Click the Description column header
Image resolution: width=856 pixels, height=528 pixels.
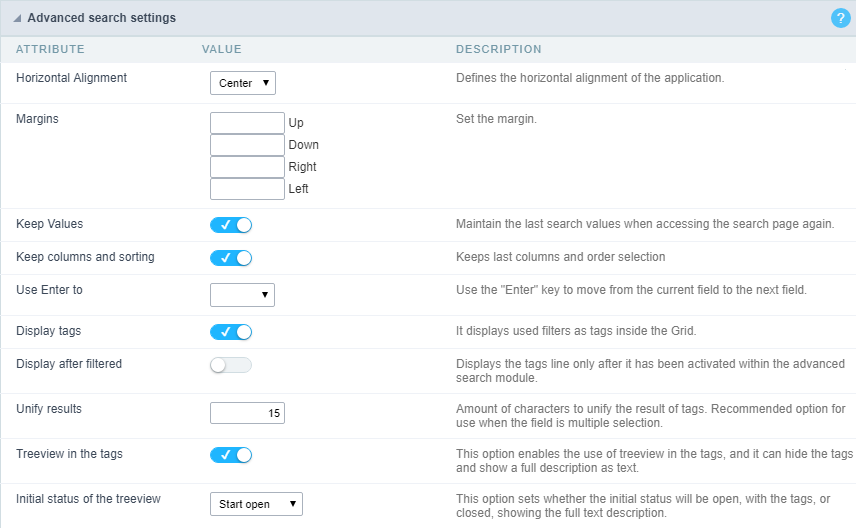tap(498, 49)
